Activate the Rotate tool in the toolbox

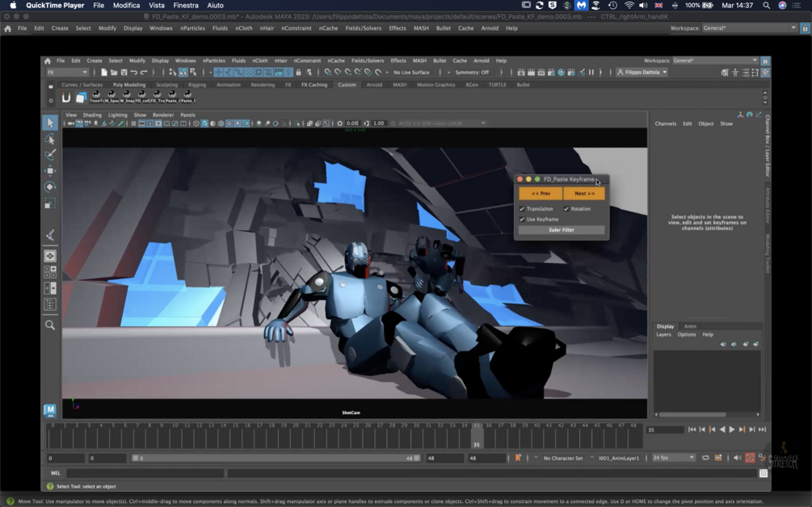click(x=50, y=186)
